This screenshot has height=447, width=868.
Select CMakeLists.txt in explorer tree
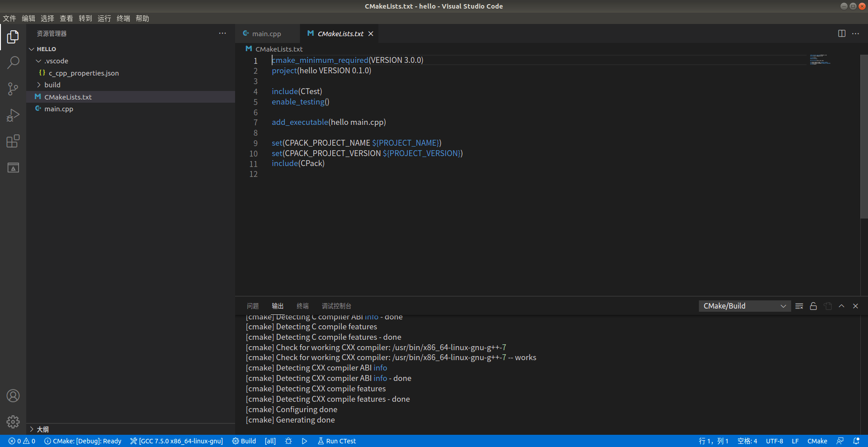(131, 97)
